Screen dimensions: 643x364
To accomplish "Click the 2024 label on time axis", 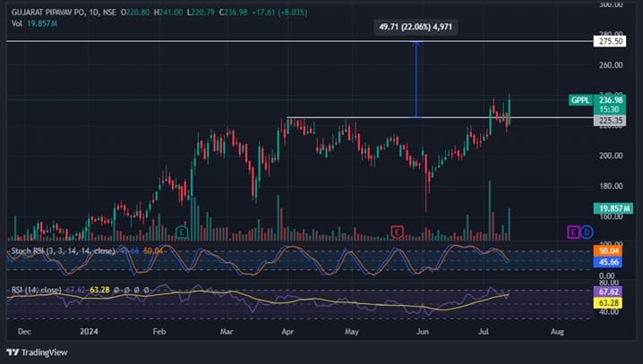I will [89, 331].
